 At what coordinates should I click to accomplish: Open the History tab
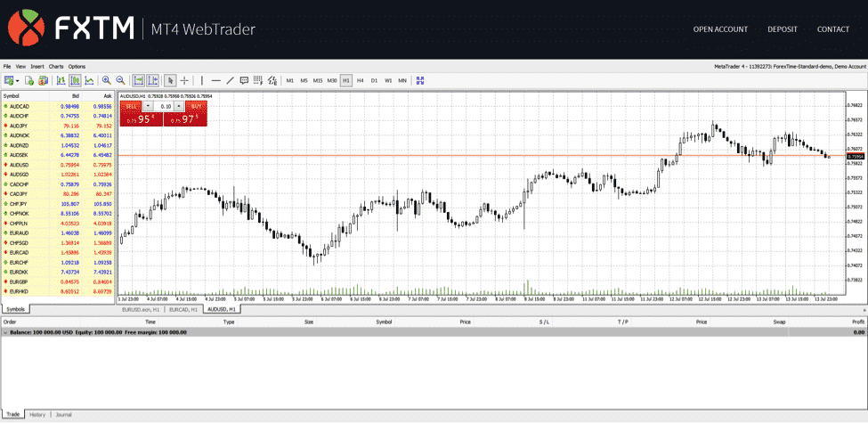tap(37, 414)
